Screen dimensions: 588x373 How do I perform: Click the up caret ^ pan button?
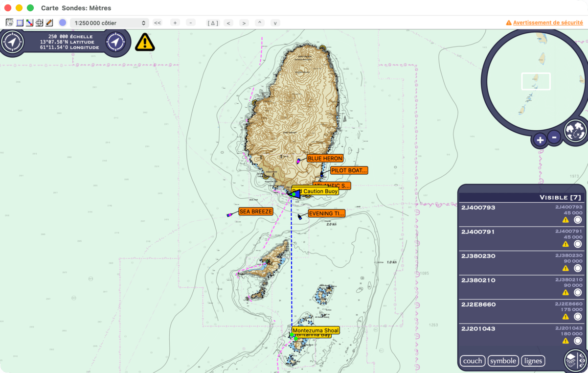click(260, 23)
